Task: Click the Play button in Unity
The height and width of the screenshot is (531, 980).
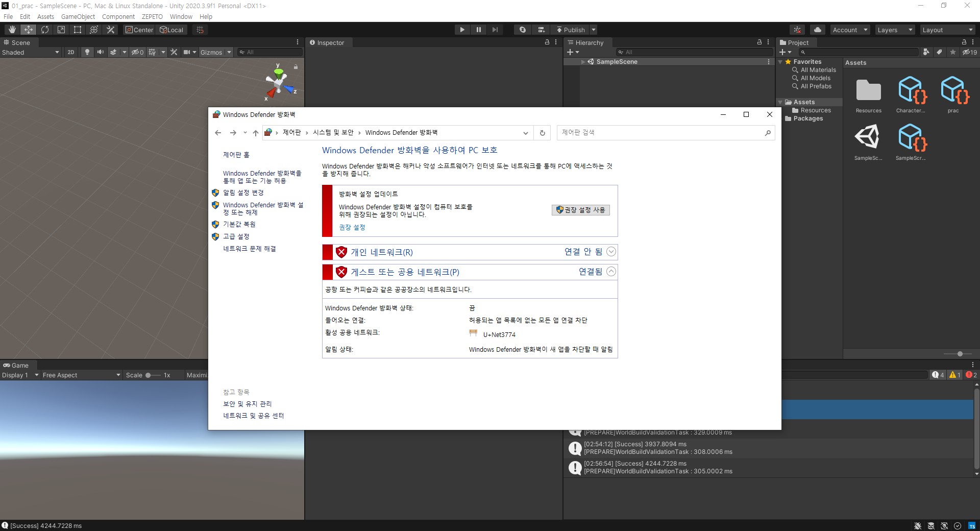Action: (462, 30)
